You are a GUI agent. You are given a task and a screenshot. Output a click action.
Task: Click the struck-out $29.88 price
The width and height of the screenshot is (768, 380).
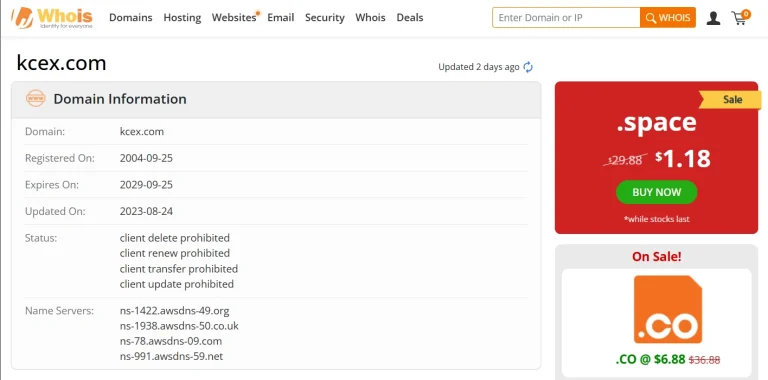point(625,160)
